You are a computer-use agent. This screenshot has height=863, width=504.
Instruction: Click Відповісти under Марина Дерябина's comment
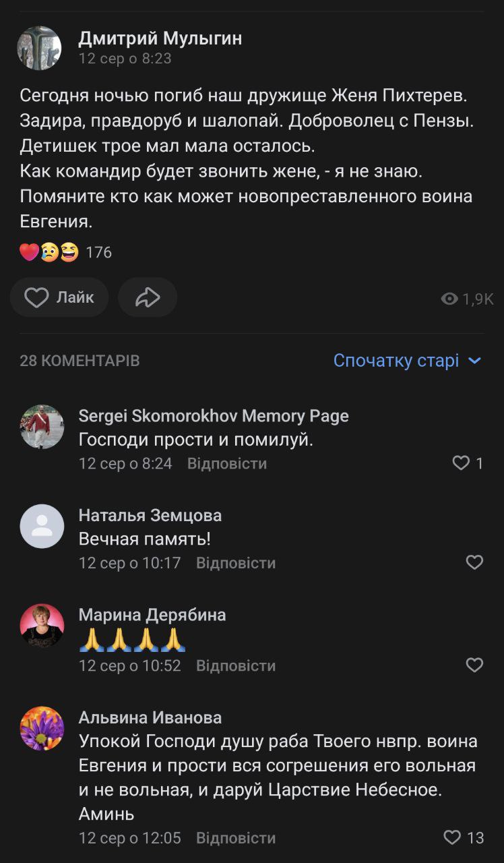click(236, 665)
